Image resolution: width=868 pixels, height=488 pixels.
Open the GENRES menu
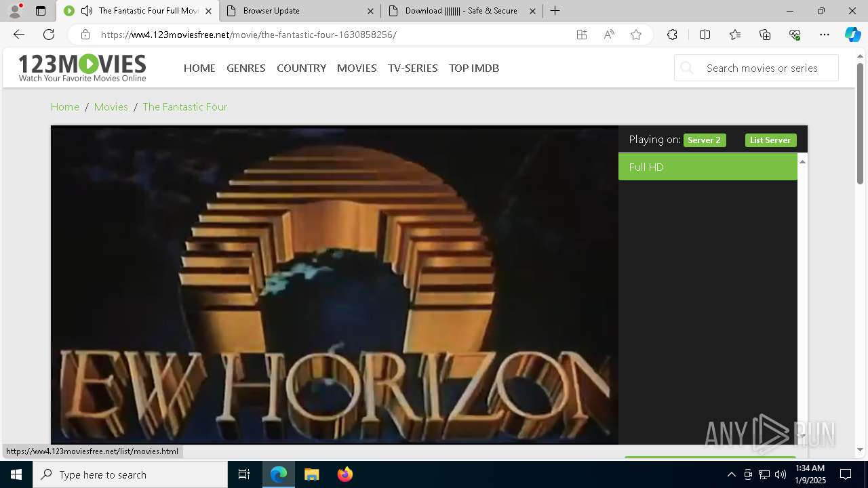(x=246, y=68)
